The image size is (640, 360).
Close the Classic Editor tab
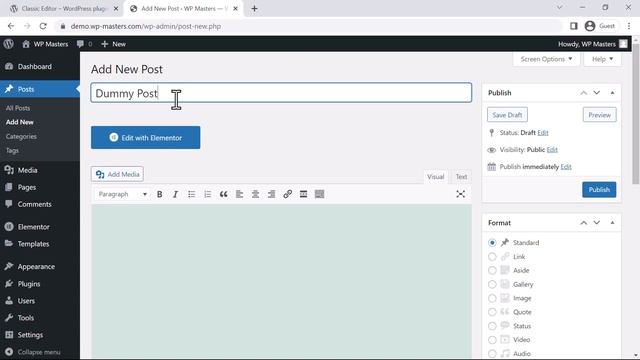pyautogui.click(x=116, y=9)
